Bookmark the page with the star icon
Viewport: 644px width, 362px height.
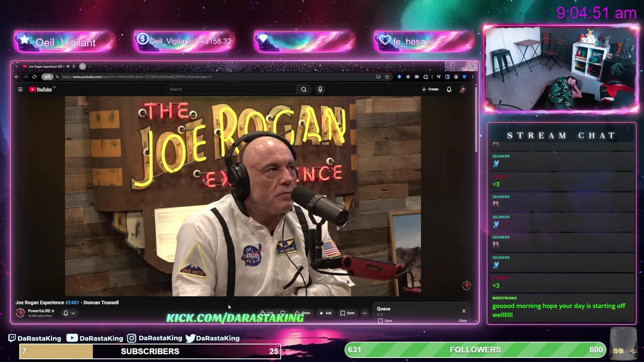click(387, 77)
